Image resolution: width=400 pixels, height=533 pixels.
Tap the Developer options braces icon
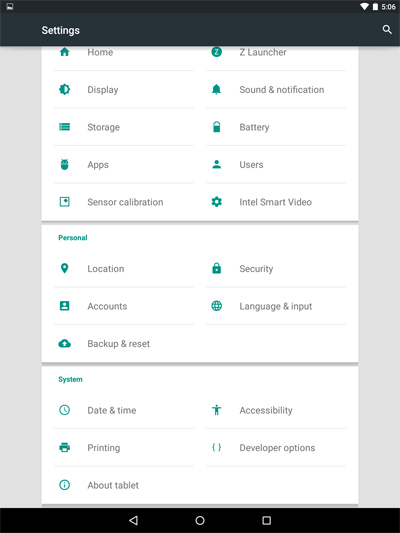(216, 447)
